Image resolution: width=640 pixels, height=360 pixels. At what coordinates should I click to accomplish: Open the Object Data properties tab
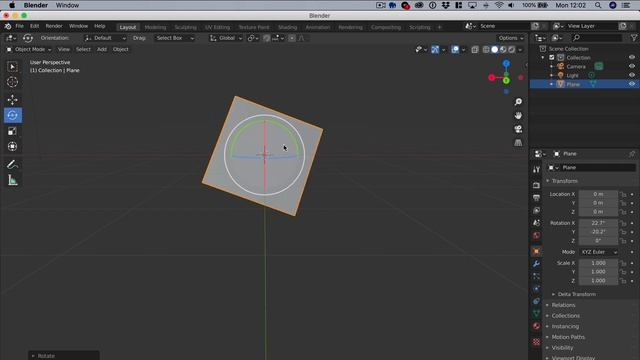tap(536, 313)
